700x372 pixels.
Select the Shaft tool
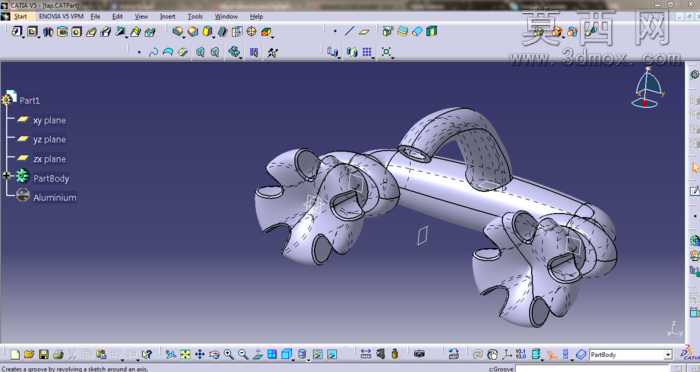click(48, 32)
